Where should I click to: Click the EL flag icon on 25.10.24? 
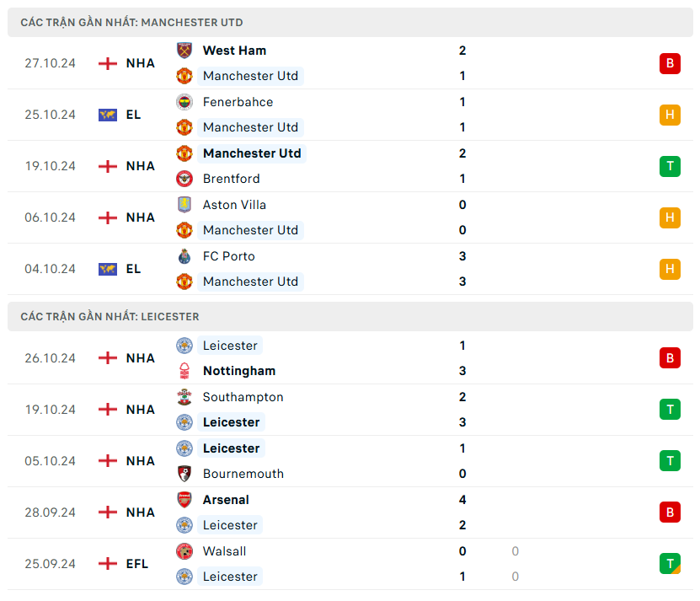(x=108, y=115)
